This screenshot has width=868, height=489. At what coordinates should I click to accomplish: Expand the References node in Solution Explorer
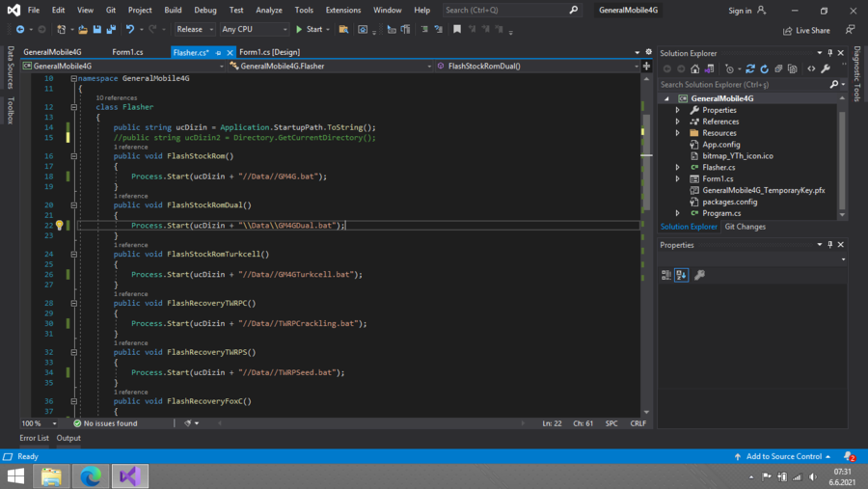pos(677,122)
